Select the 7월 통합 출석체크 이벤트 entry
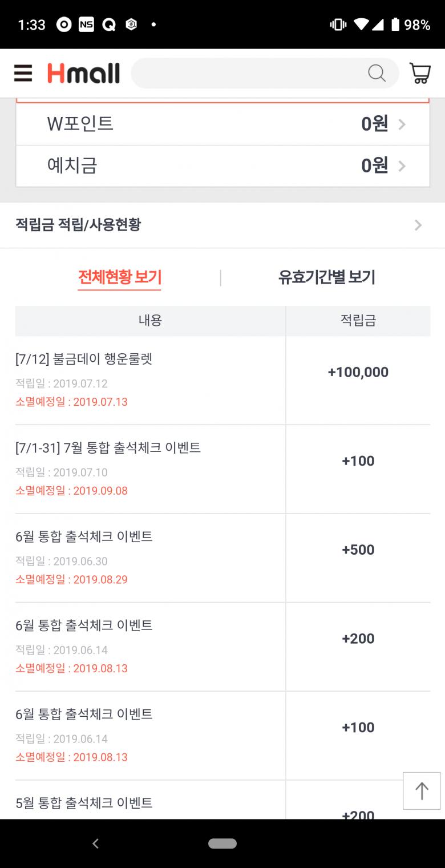 (x=108, y=448)
